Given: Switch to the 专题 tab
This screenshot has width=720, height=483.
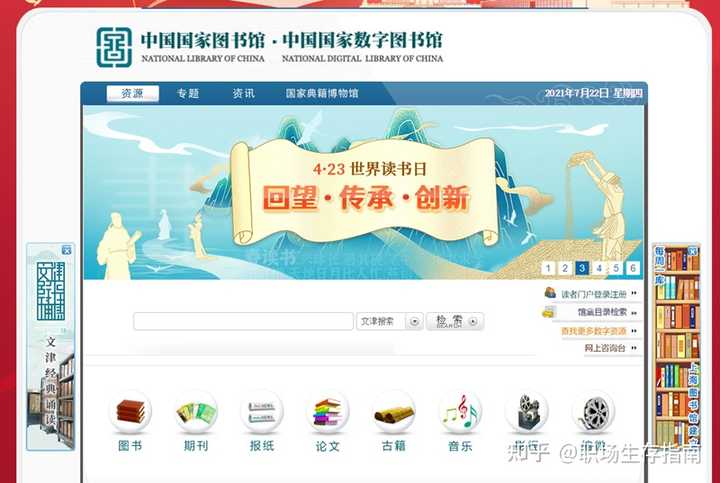Looking at the screenshot, I should tap(188, 94).
